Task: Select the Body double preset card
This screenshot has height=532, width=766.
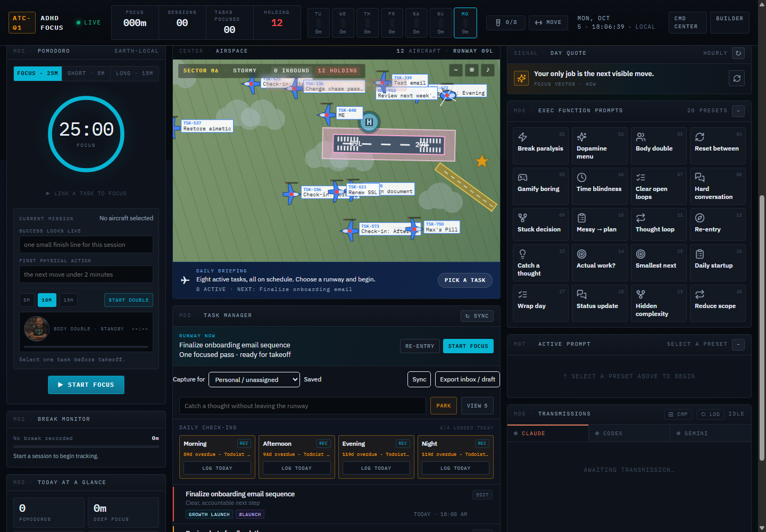Action: click(x=659, y=146)
